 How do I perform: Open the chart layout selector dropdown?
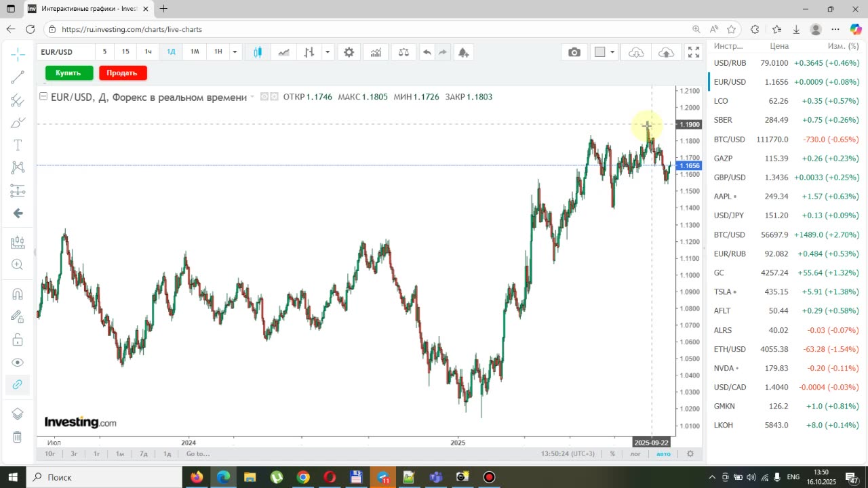pyautogui.click(x=612, y=52)
